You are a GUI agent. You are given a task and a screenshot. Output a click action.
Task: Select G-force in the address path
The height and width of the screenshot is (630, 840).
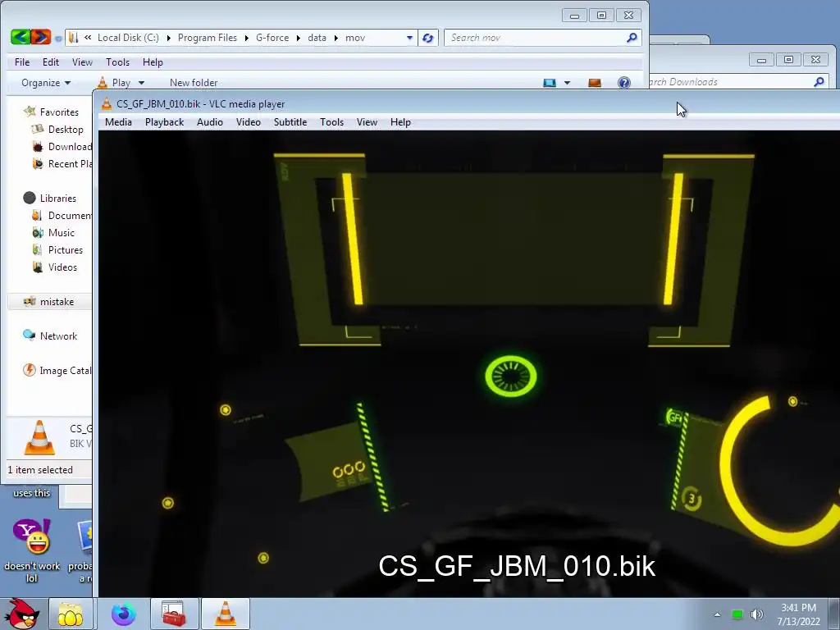coord(272,38)
